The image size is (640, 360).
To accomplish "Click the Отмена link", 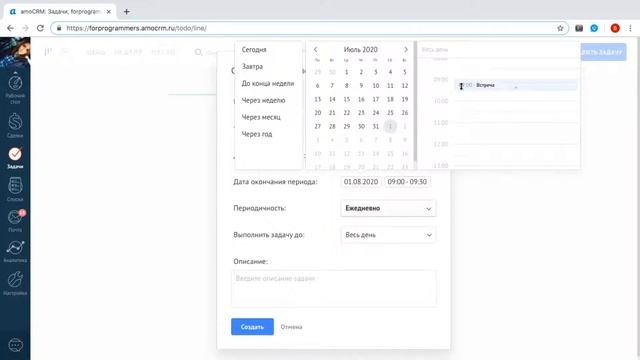I will [x=291, y=327].
